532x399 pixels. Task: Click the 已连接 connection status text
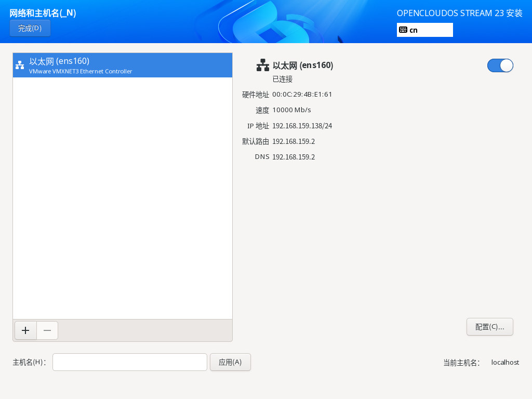pyautogui.click(x=282, y=79)
